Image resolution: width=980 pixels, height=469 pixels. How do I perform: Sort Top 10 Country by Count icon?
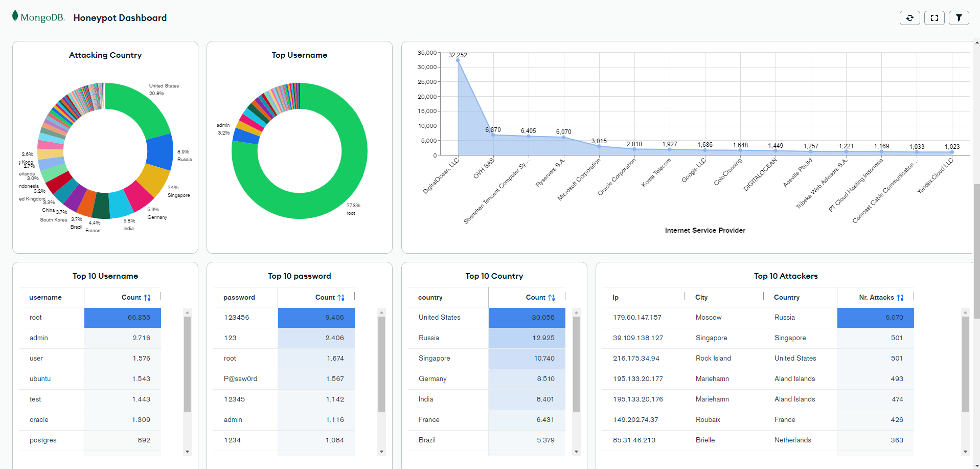(x=552, y=298)
